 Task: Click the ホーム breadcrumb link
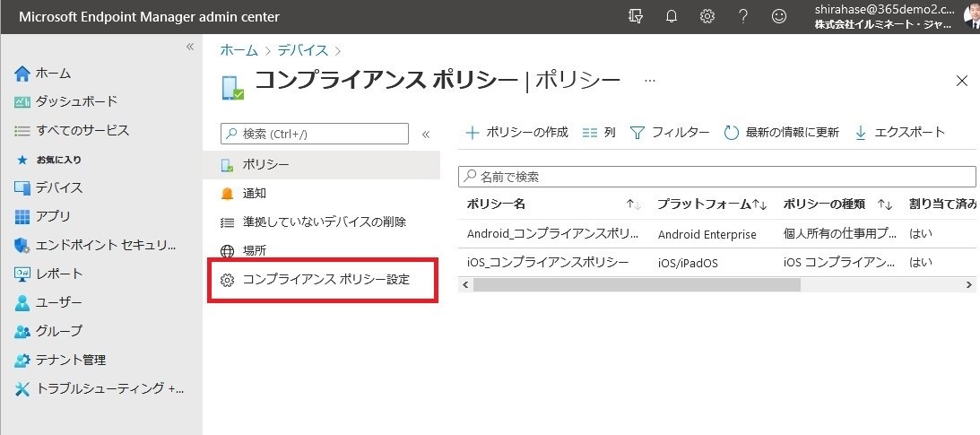pos(238,50)
